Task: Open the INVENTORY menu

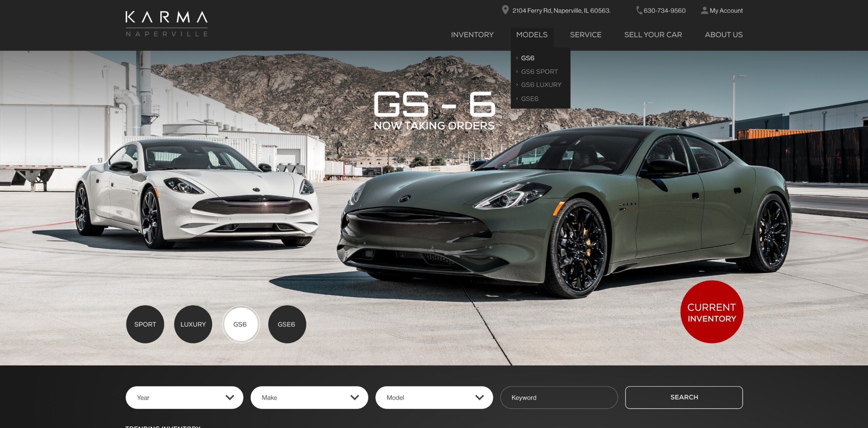Action: (472, 35)
